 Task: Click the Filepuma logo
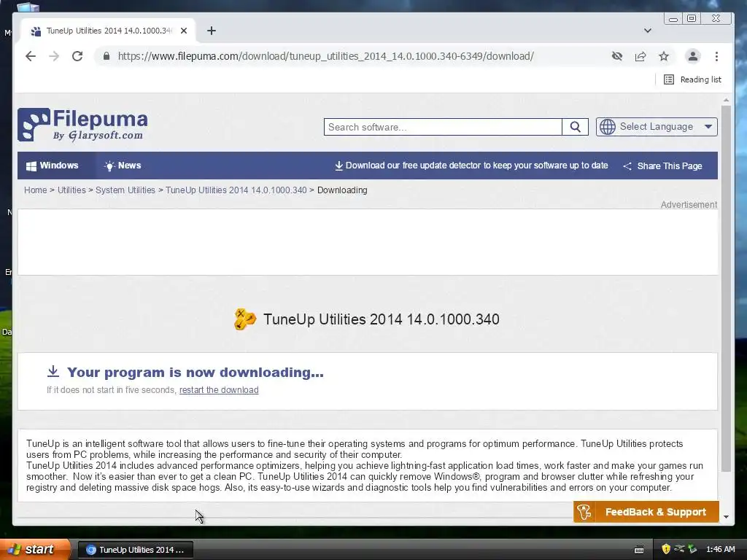[x=82, y=125]
